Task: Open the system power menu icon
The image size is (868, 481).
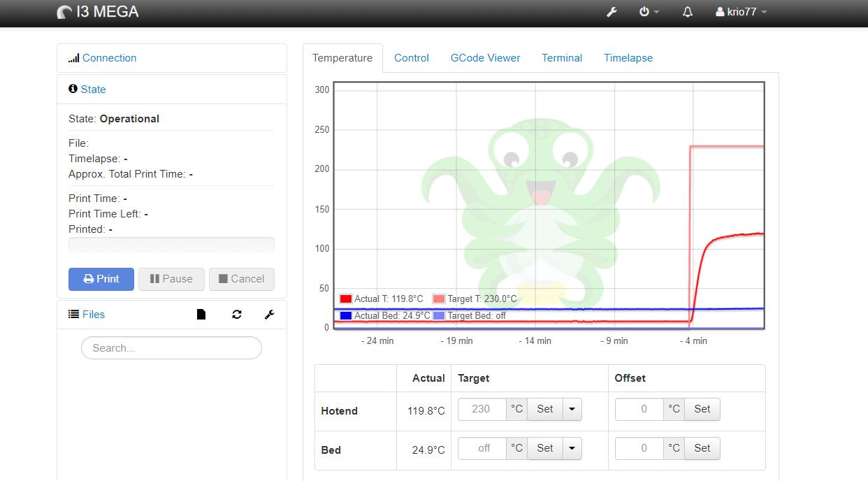Action: (x=649, y=12)
